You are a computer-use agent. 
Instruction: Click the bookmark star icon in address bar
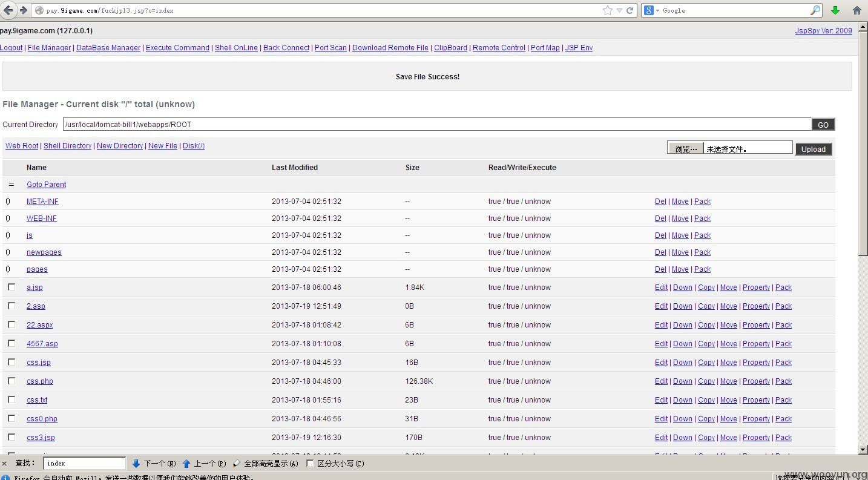608,10
